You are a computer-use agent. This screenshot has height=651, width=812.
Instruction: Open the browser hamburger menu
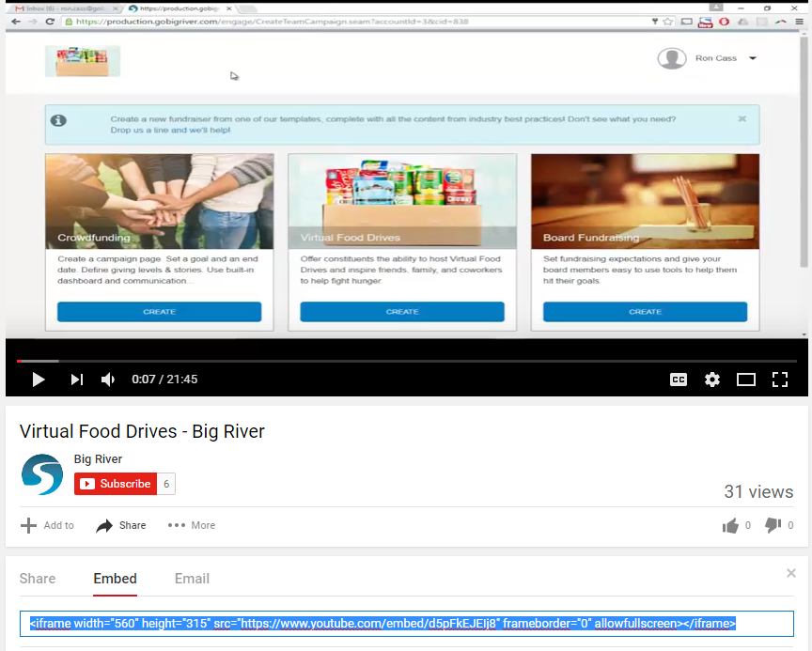(800, 22)
